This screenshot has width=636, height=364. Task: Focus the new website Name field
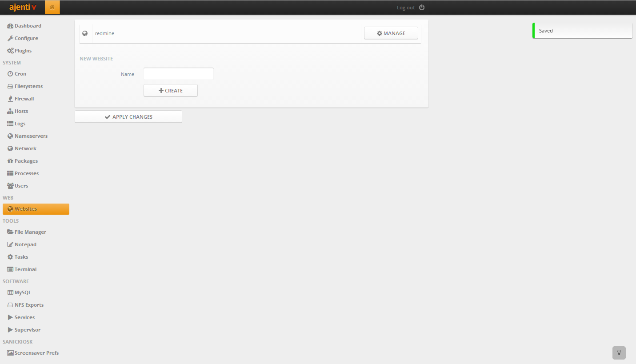pos(179,74)
